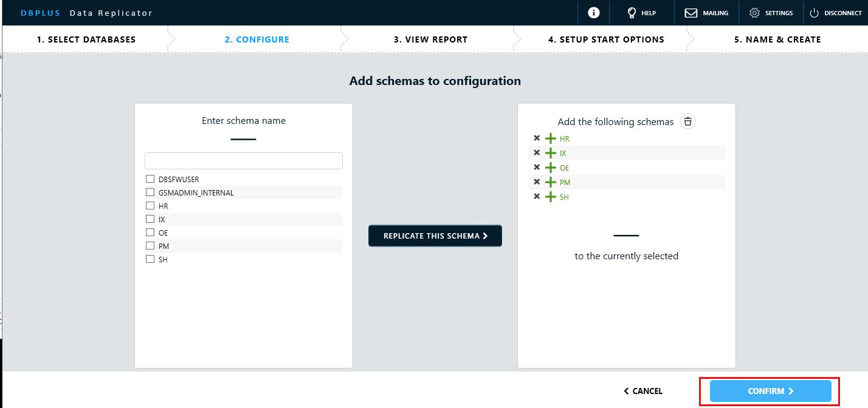Select step 2. CONFIGURE tab
This screenshot has width=868, height=408.
(x=257, y=39)
